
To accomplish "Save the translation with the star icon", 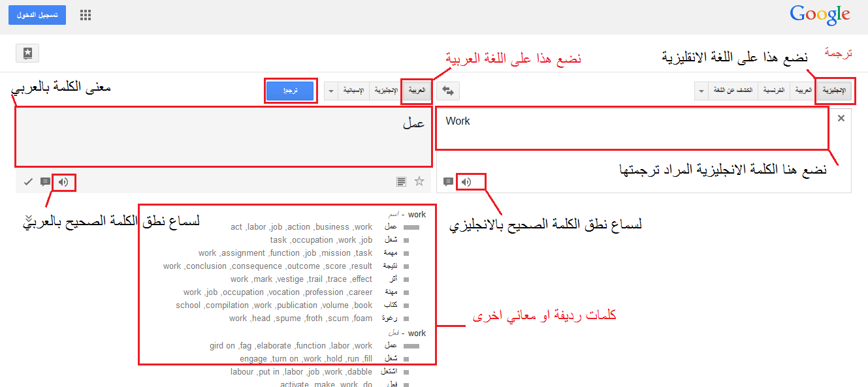I will point(419,181).
